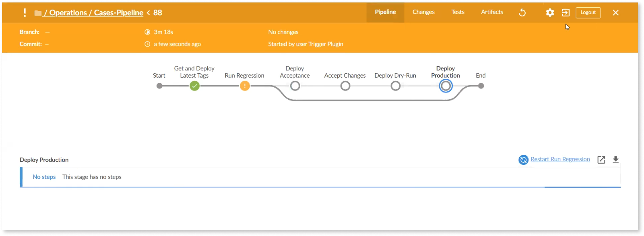Click the Logout button
This screenshot has height=236, width=644.
coord(588,12)
